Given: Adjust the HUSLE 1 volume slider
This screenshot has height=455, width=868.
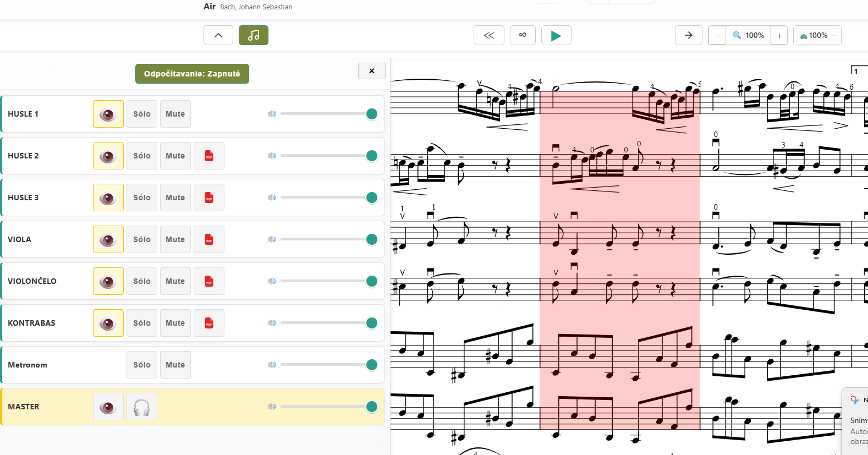Looking at the screenshot, I should pyautogui.click(x=329, y=114).
